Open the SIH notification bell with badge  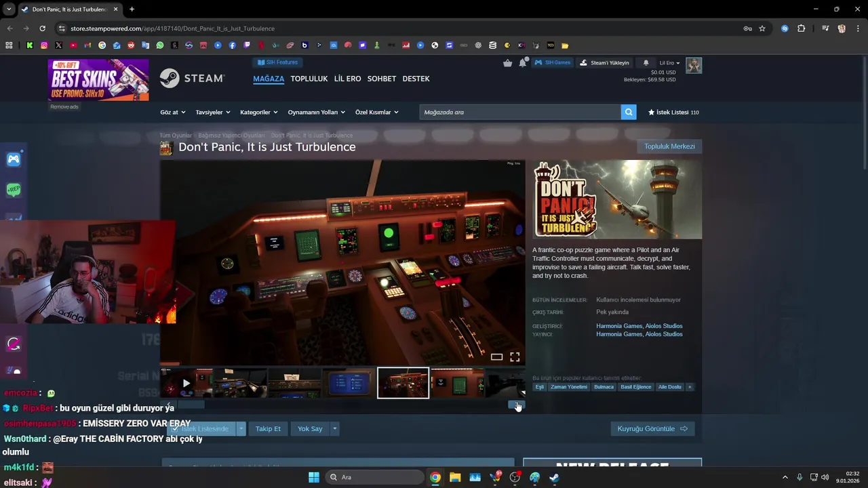pyautogui.click(x=523, y=62)
